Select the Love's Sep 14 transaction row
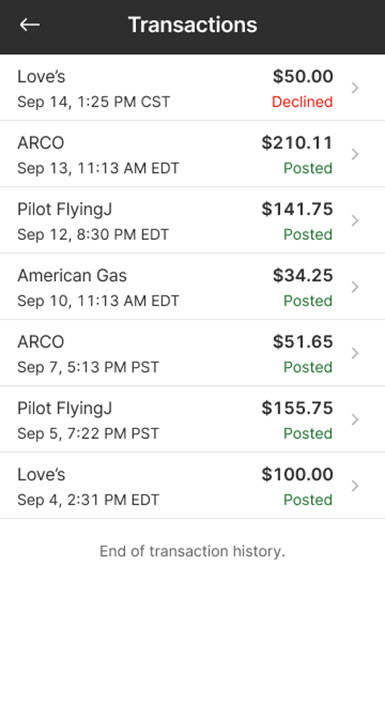385x719 pixels. tap(192, 88)
